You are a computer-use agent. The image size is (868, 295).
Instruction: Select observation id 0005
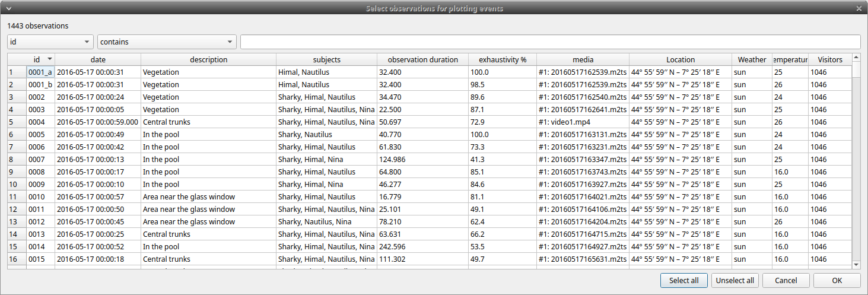[x=40, y=134]
